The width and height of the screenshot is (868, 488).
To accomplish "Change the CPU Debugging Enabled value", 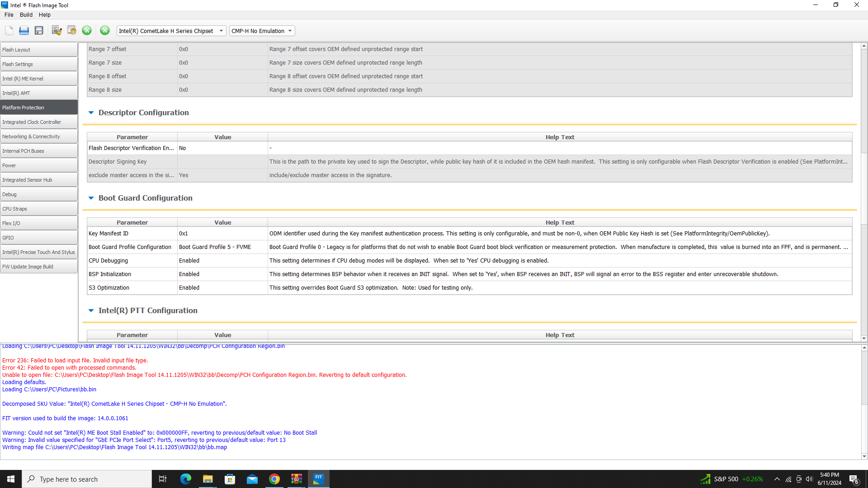I will click(x=222, y=261).
